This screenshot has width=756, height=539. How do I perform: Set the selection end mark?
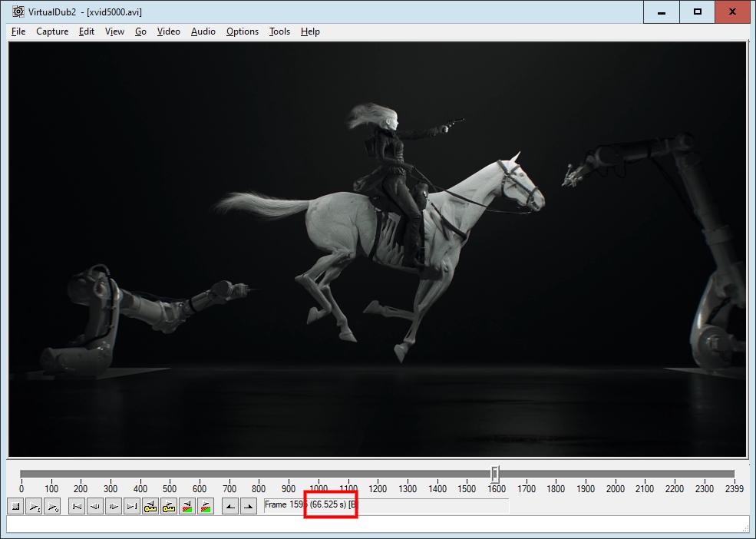(x=249, y=506)
